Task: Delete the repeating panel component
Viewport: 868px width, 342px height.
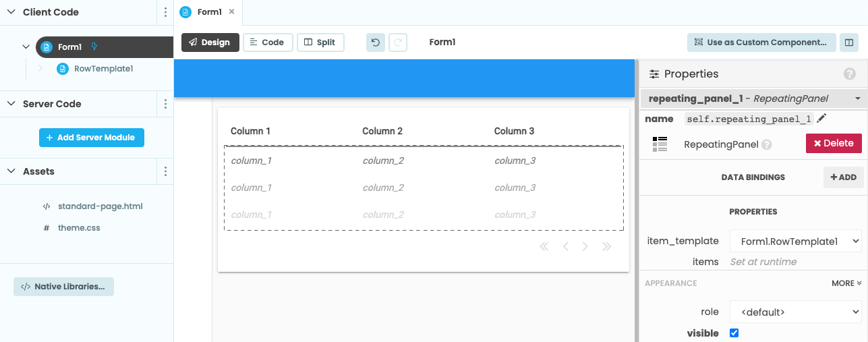Action: click(834, 144)
